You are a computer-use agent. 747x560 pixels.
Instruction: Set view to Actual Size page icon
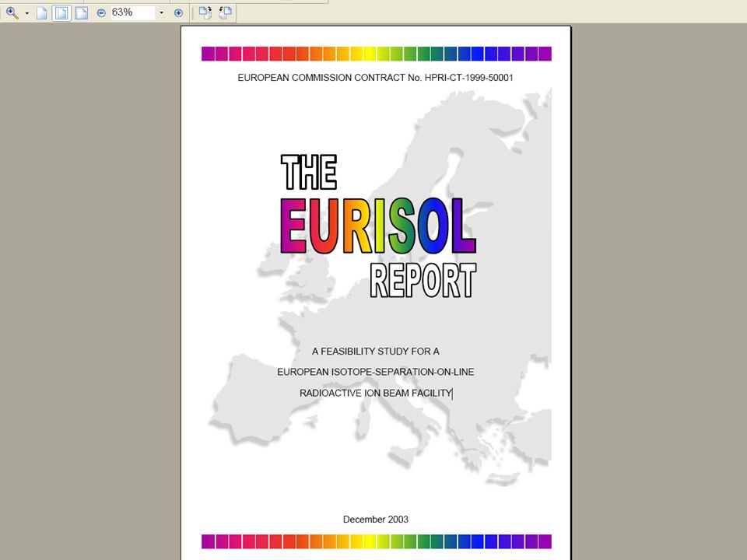coord(42,13)
